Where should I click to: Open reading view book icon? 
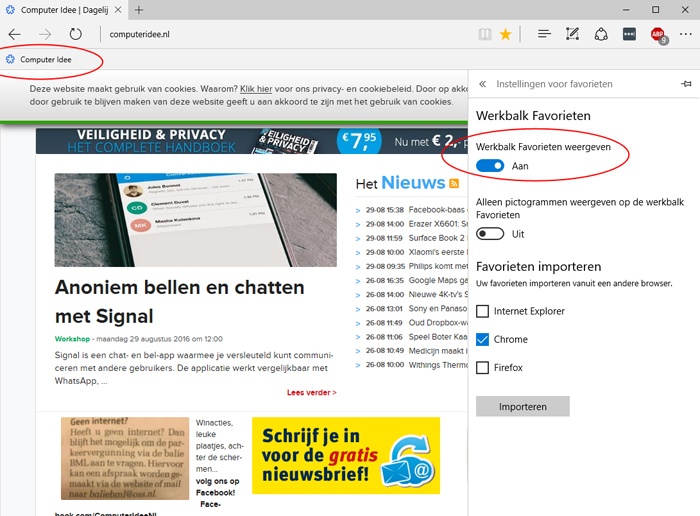[485, 34]
